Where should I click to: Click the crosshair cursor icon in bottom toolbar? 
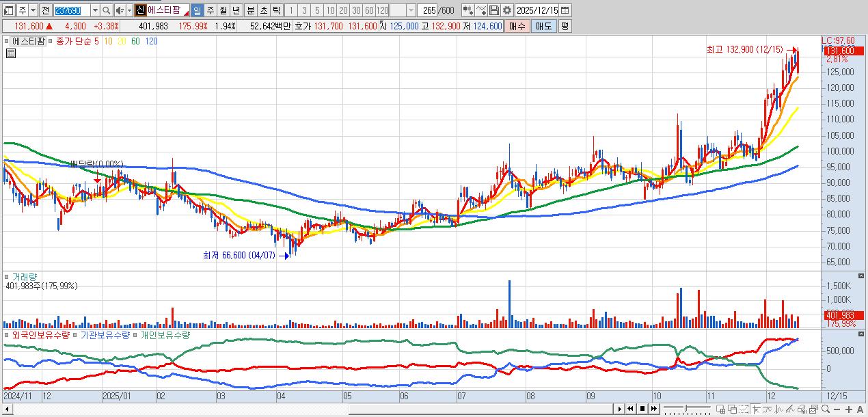click(757, 409)
